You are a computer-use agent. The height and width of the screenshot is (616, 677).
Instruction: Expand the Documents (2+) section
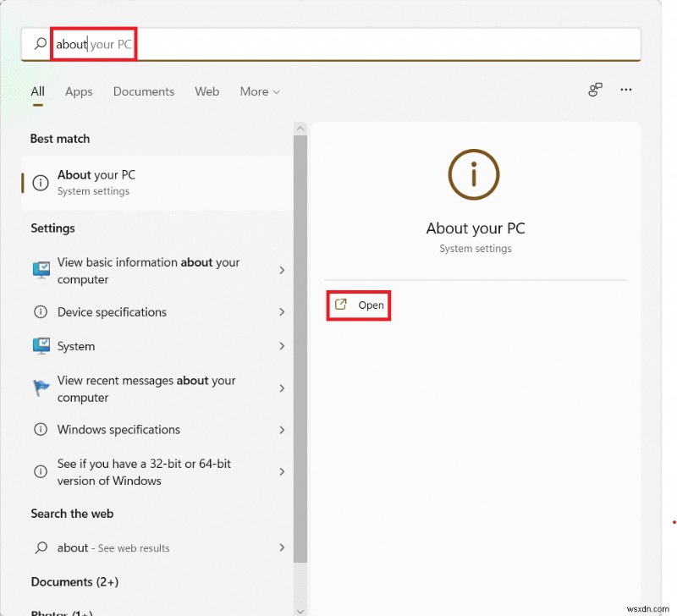74,582
